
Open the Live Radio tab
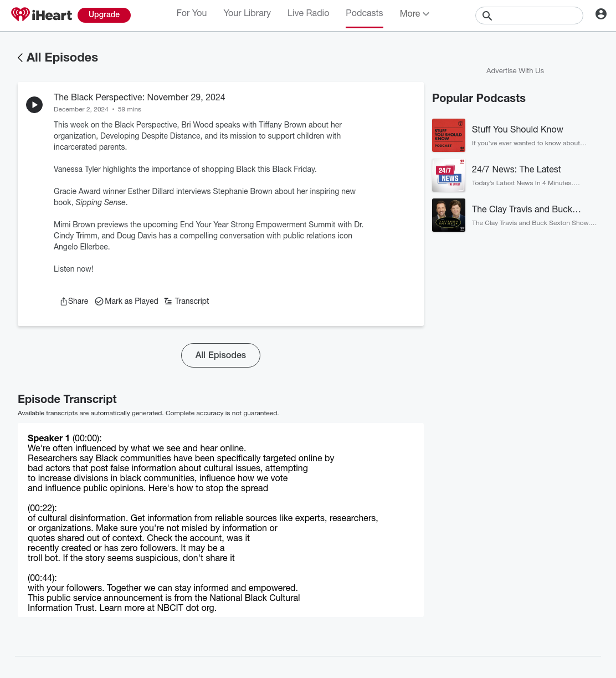click(x=309, y=13)
